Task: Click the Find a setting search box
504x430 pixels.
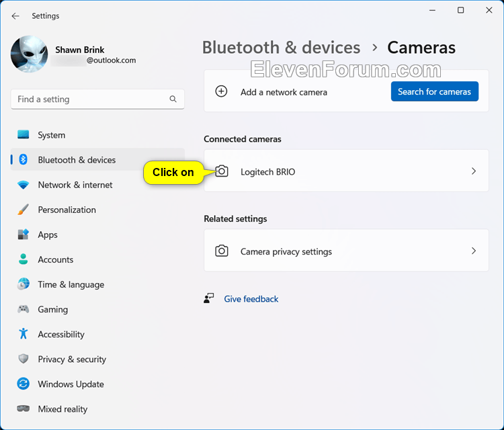Action: point(97,99)
